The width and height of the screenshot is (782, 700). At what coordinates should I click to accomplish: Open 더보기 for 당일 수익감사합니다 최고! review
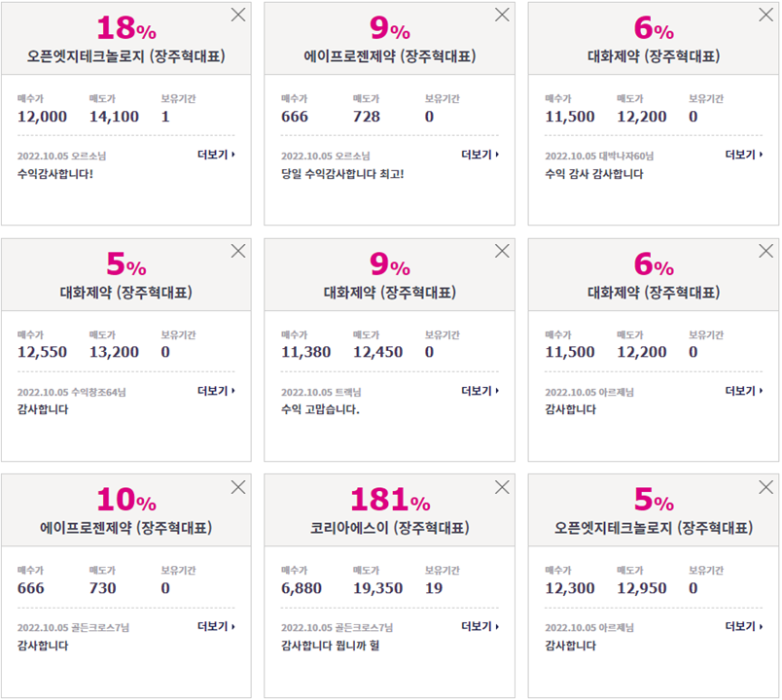(x=480, y=155)
